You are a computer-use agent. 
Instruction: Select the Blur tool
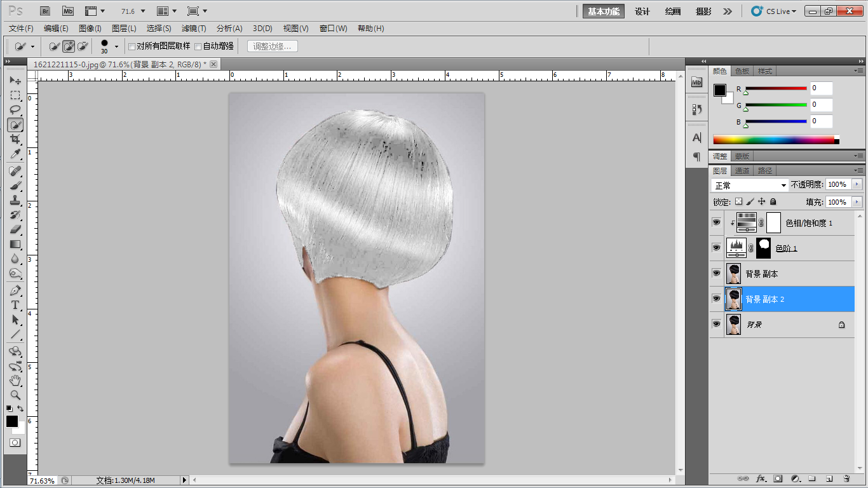(x=15, y=259)
